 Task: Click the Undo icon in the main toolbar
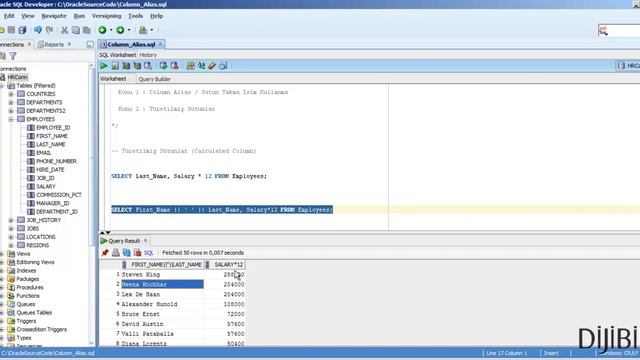(38, 30)
